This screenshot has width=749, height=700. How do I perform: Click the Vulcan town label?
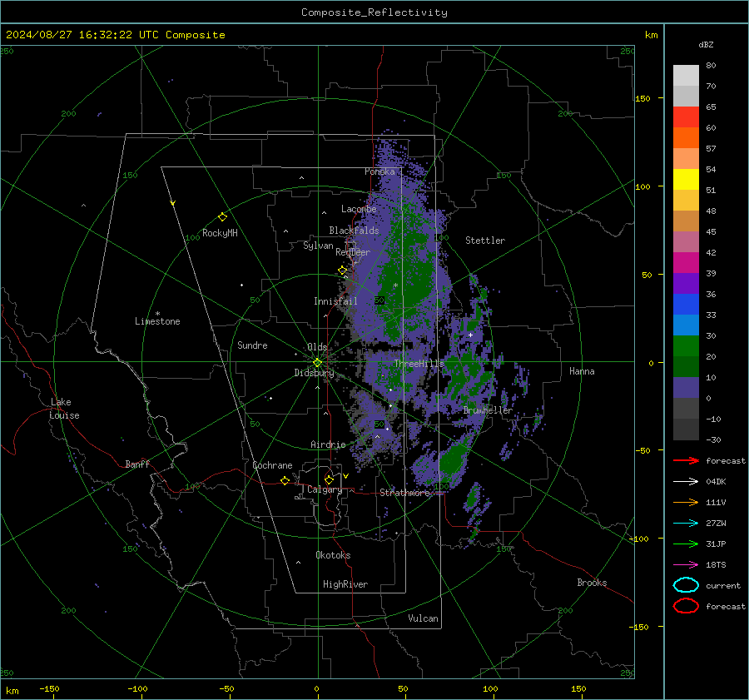coord(424,618)
